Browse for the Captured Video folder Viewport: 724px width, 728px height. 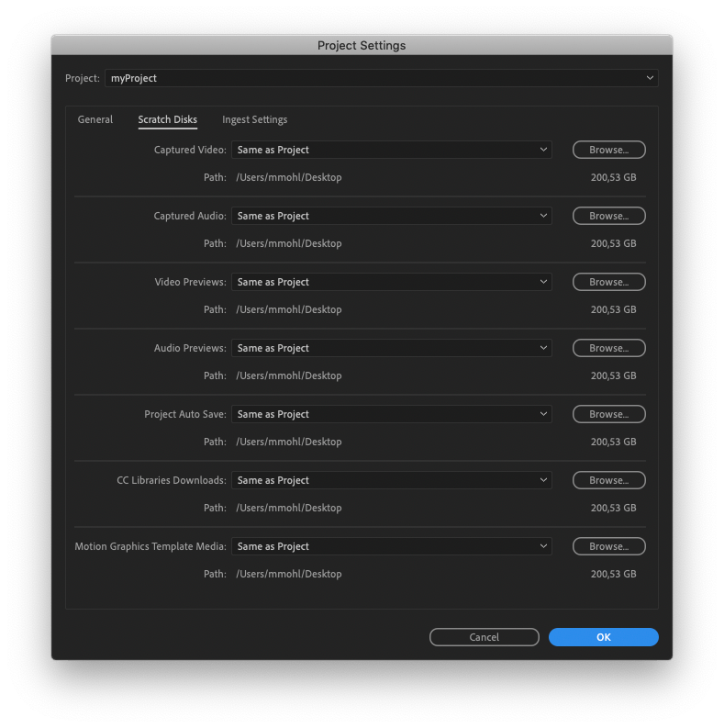pyautogui.click(x=609, y=150)
